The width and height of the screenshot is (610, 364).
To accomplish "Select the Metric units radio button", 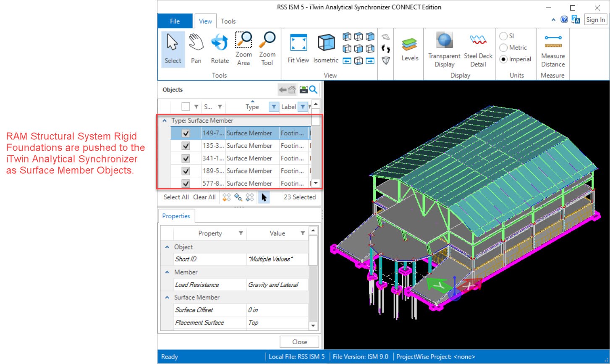I will coord(503,48).
